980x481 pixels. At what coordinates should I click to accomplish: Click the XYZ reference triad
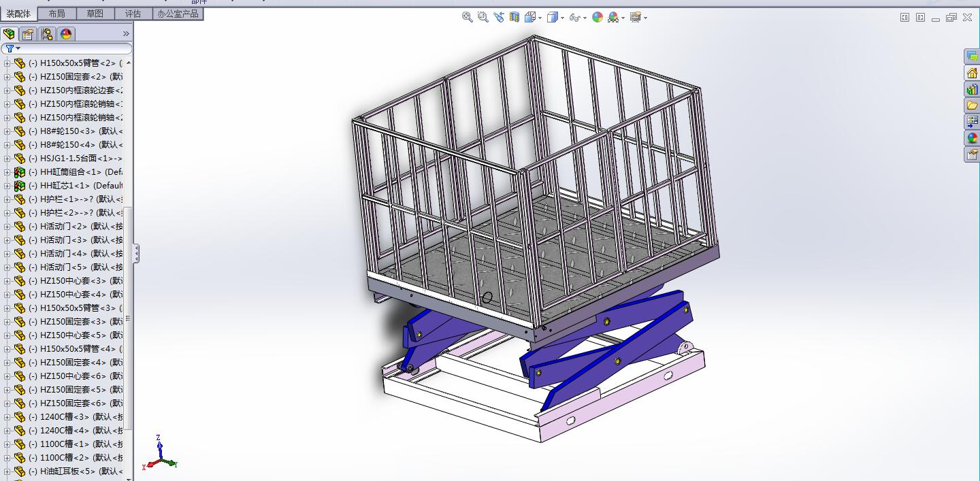(x=159, y=452)
